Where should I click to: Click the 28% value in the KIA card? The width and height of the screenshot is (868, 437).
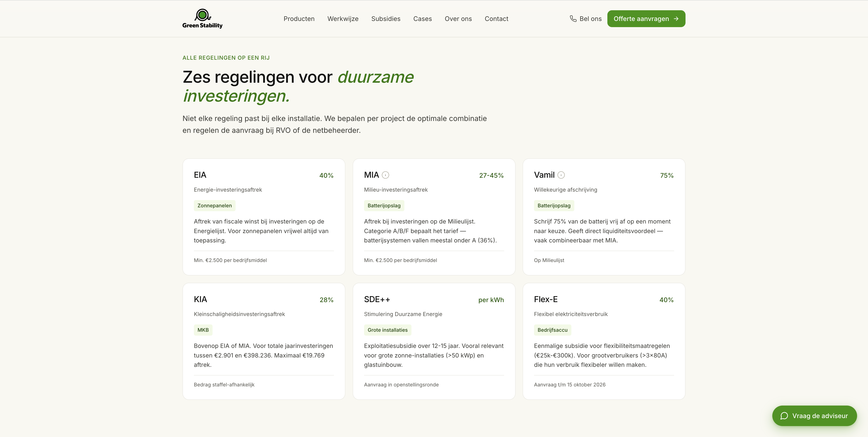coord(326,300)
